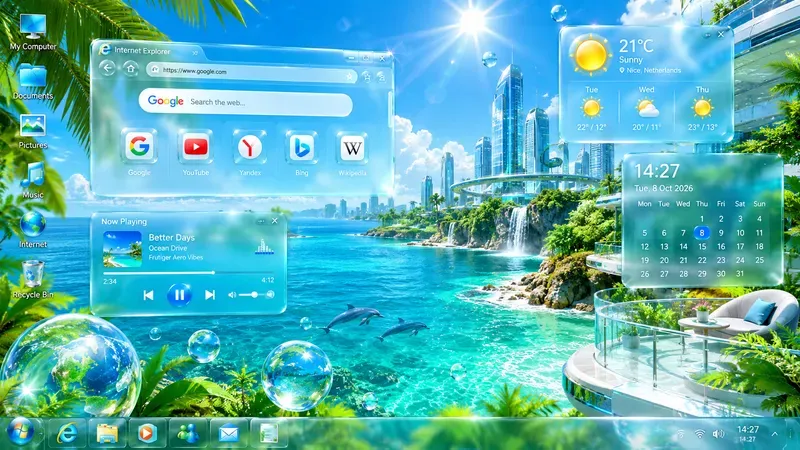
Task: Pause the song Better Days
Action: tap(179, 295)
